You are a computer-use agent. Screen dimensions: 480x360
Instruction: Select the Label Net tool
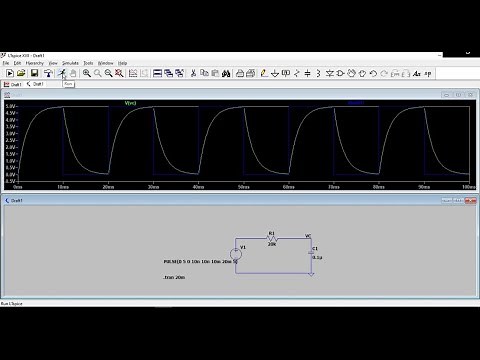click(286, 73)
